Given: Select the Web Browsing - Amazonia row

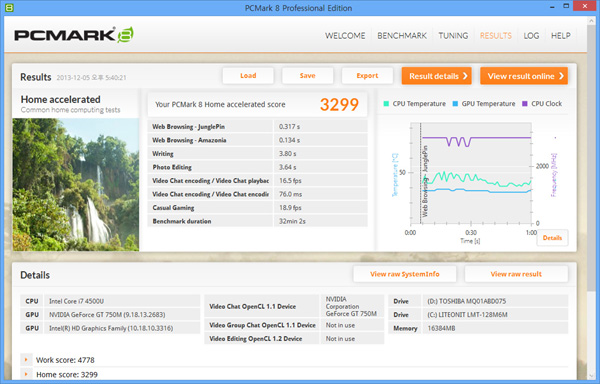Looking at the screenshot, I should tap(258, 140).
